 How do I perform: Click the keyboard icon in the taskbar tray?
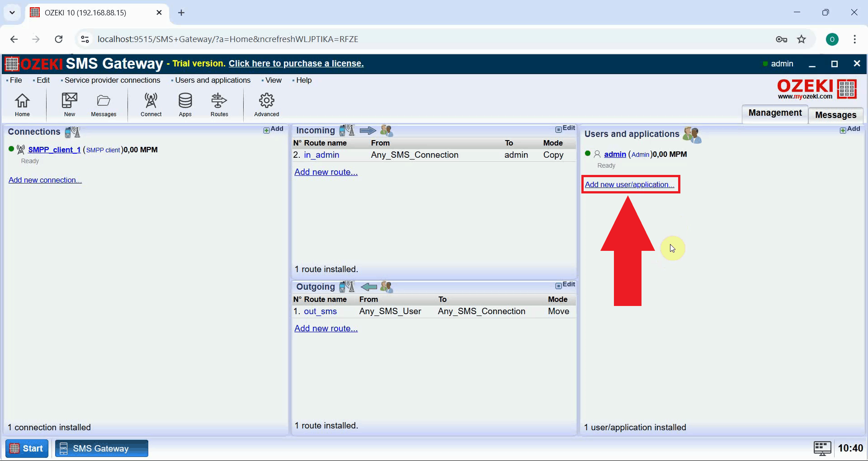click(x=822, y=448)
